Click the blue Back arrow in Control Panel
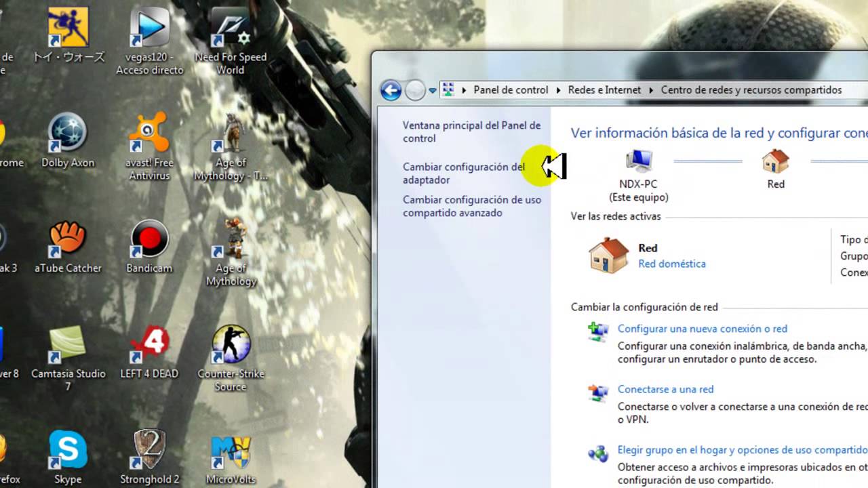 (391, 90)
